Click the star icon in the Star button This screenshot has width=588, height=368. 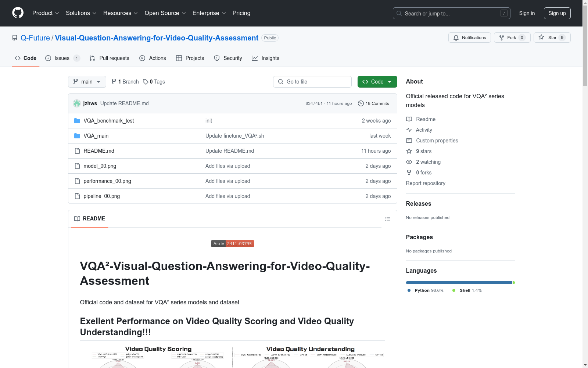[541, 37]
